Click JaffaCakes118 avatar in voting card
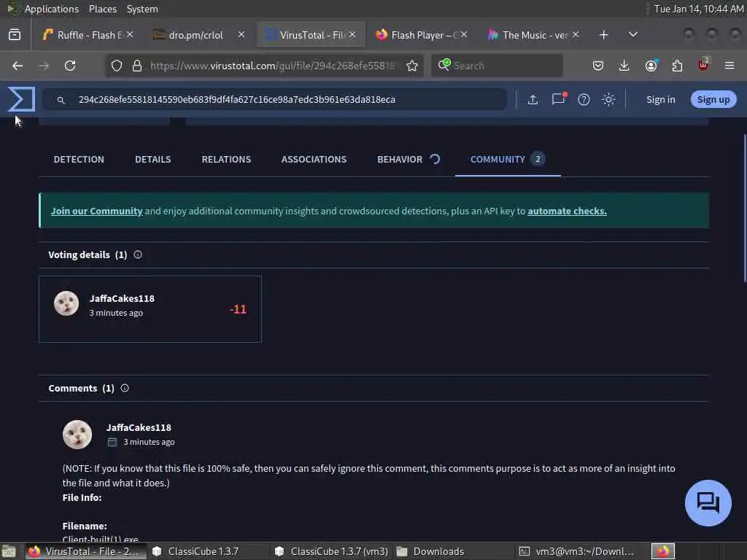The image size is (747, 560). click(x=66, y=303)
